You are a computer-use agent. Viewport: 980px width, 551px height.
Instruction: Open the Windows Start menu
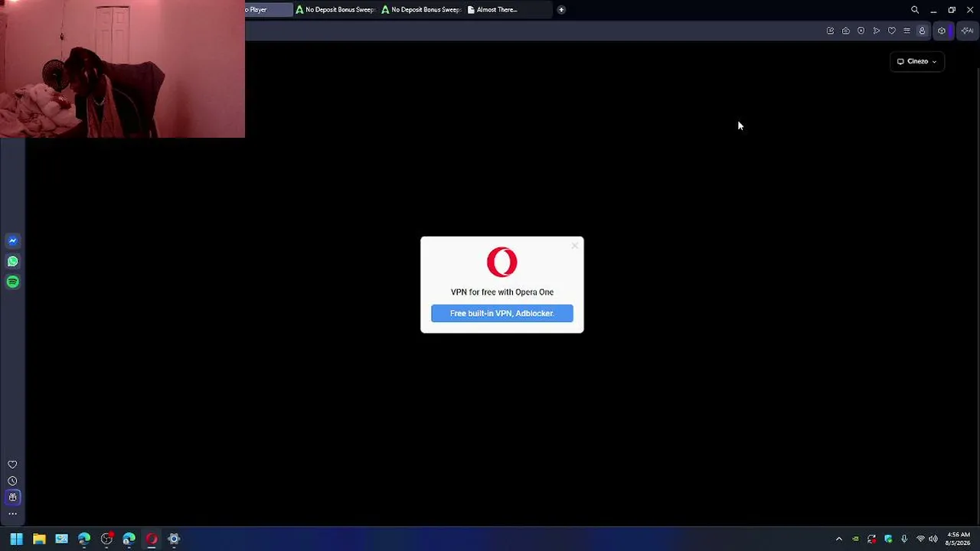pyautogui.click(x=16, y=539)
